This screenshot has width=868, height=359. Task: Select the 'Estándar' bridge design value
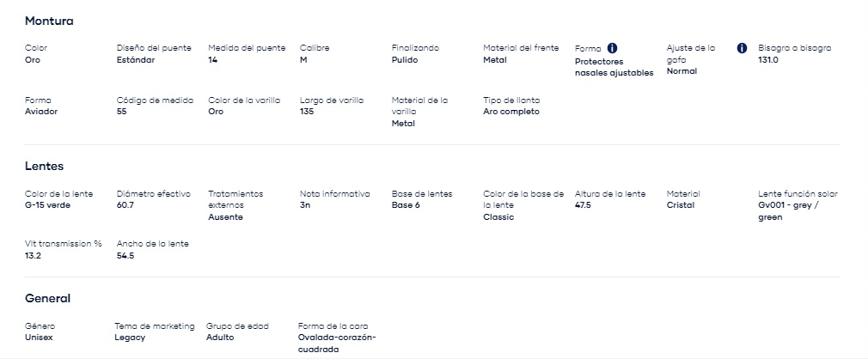coord(136,60)
